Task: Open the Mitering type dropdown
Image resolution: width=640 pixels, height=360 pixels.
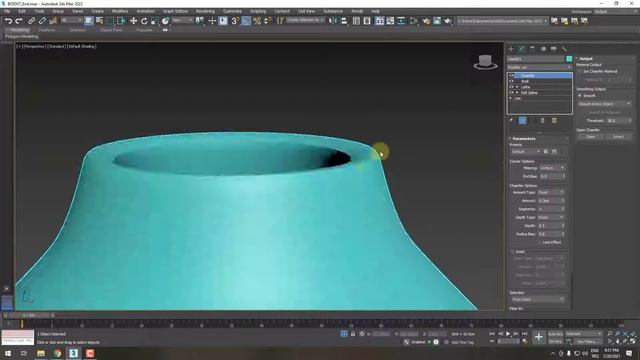Action: pyautogui.click(x=552, y=168)
